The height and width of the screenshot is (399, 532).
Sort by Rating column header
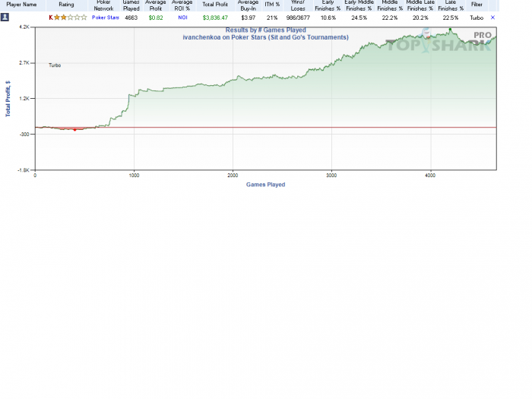66,5
